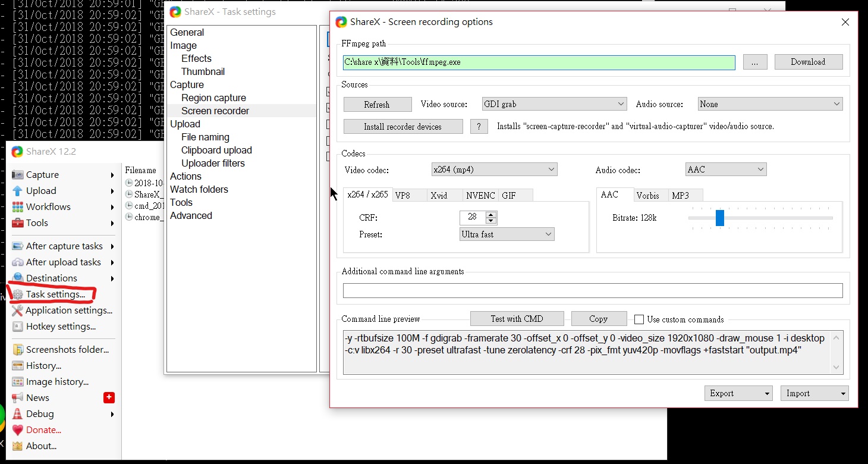
Task: Select Region capture in Task settings tree
Action: point(213,98)
